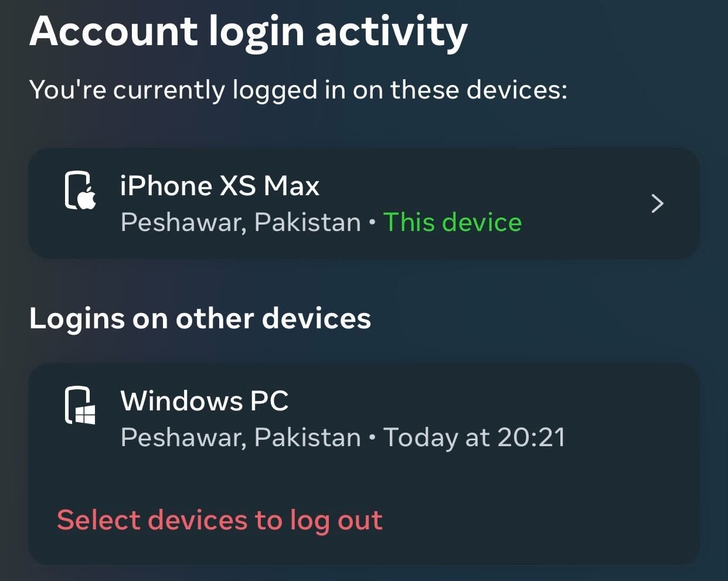Click the bullet separator before This device
This screenshot has height=581, width=728.
point(372,223)
